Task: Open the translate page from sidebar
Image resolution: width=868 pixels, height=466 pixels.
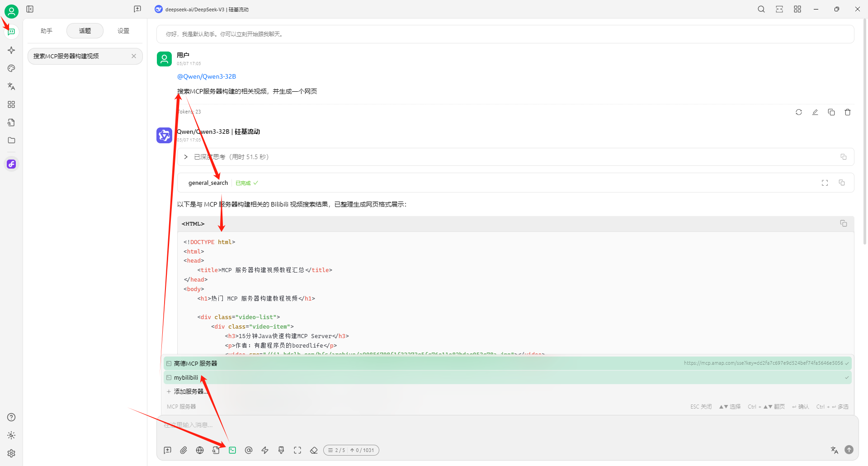Action: [11, 86]
